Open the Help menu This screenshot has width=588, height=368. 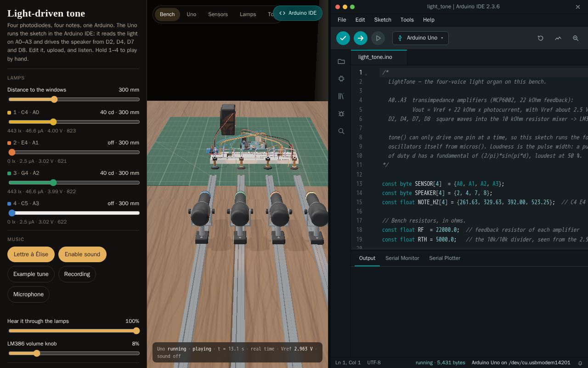click(429, 20)
